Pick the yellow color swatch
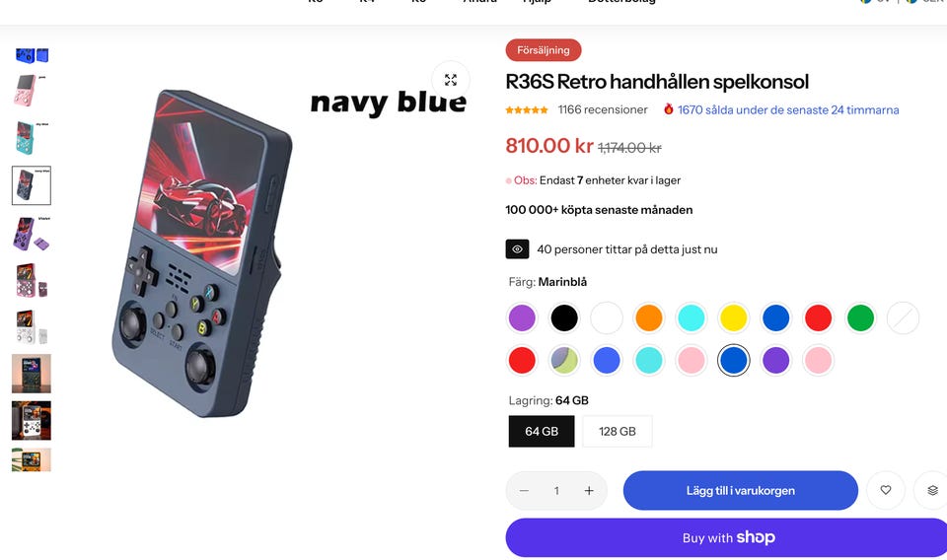 tap(733, 318)
